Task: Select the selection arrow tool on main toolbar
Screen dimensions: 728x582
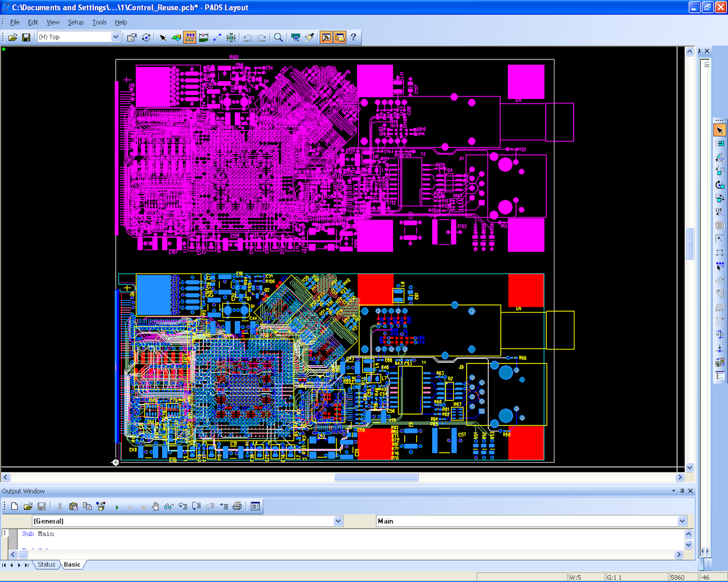Action: point(164,38)
